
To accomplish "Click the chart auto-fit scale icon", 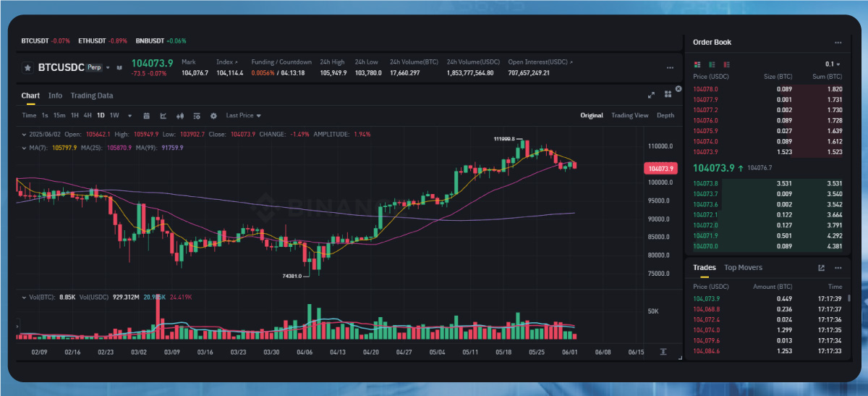I will [x=663, y=351].
